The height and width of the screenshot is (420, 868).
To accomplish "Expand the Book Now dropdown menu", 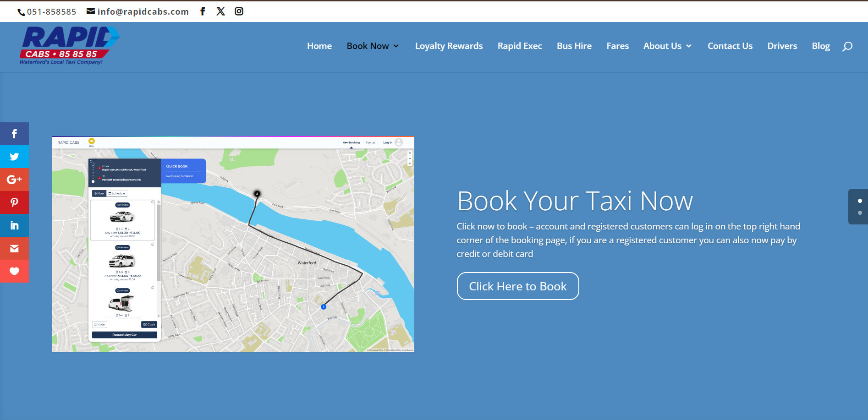I will click(x=373, y=46).
